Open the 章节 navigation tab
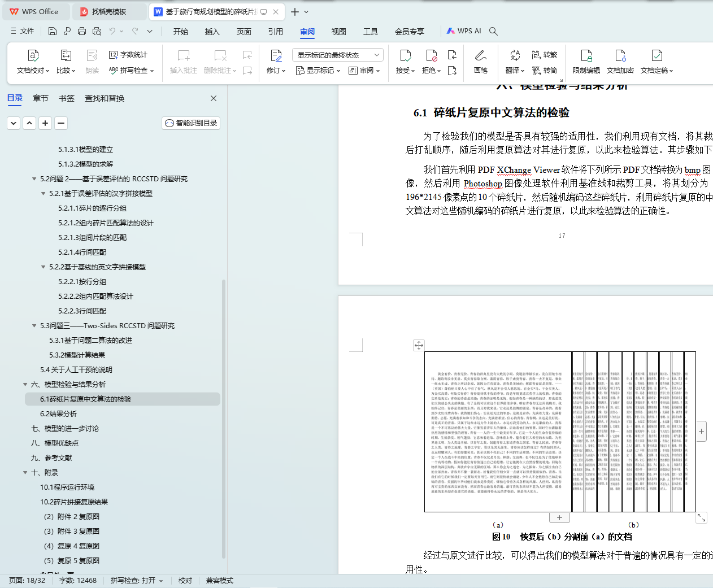The width and height of the screenshot is (713, 588). (x=41, y=98)
